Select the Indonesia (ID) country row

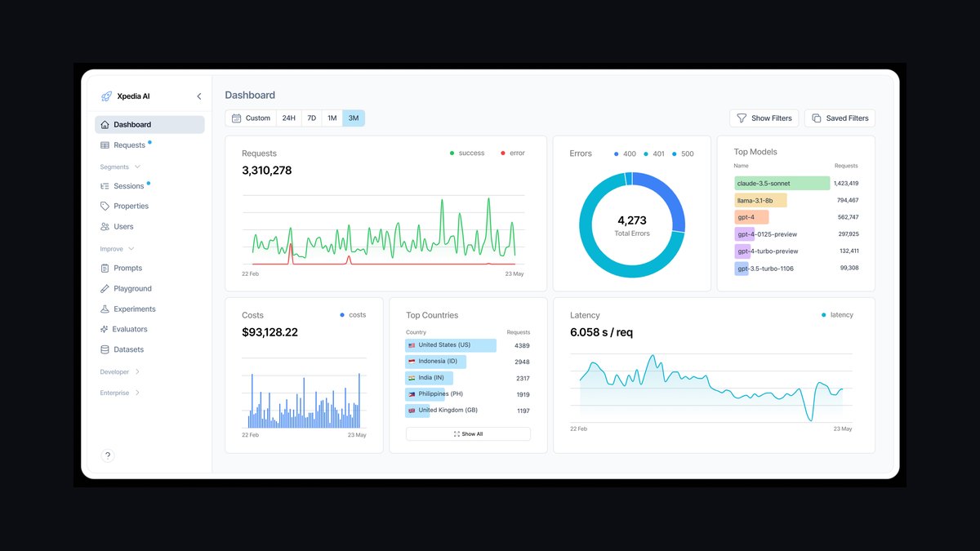(468, 362)
